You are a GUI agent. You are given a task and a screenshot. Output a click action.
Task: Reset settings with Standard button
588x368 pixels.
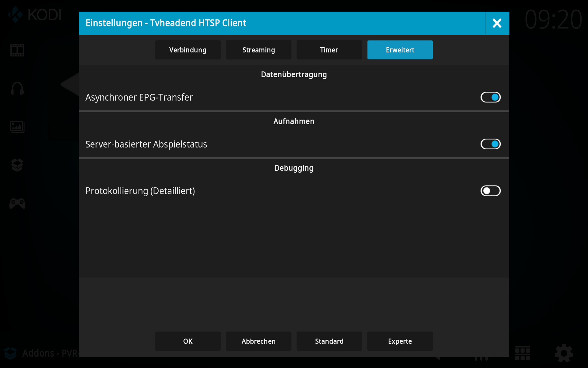coord(329,341)
